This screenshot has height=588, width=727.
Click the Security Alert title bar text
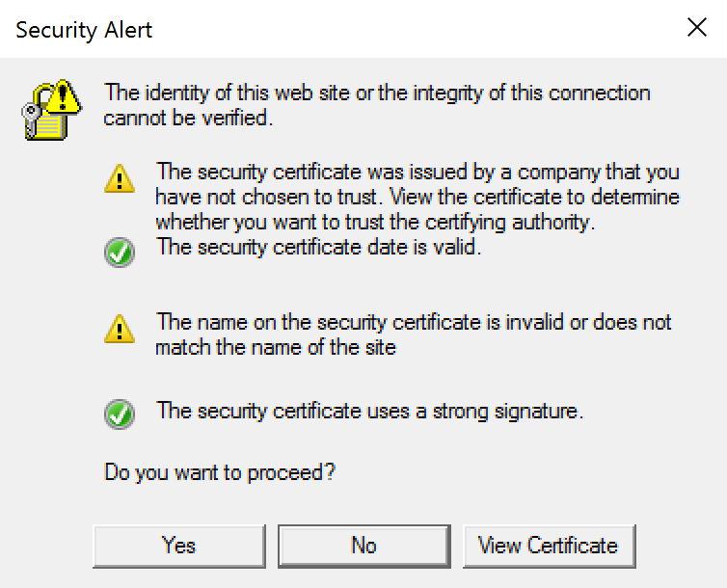click(84, 30)
